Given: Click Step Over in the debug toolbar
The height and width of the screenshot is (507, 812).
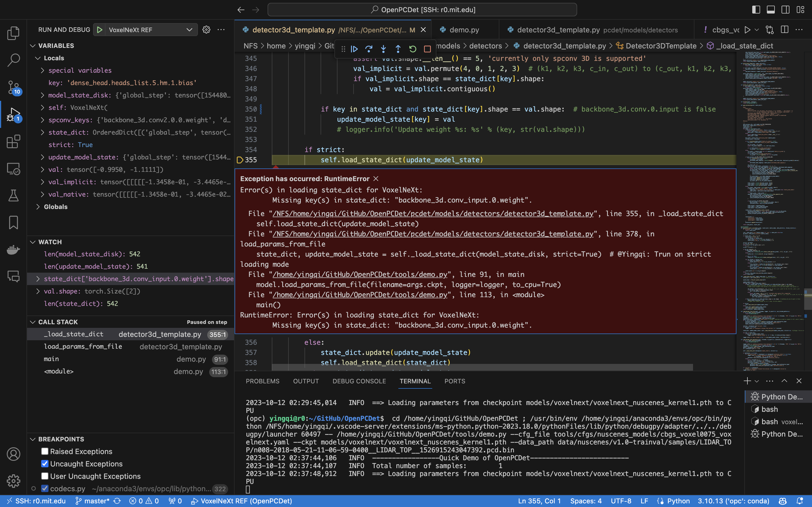Looking at the screenshot, I should coord(369,49).
